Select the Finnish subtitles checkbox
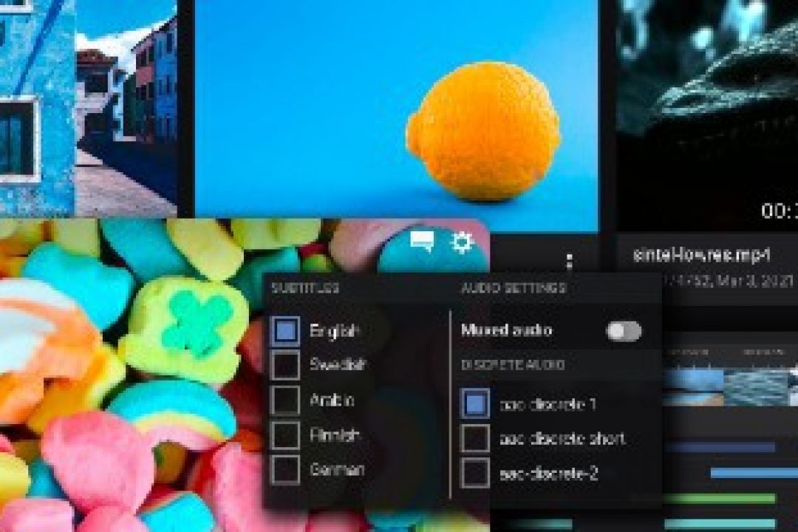Viewport: 798px width, 532px height. (285, 435)
